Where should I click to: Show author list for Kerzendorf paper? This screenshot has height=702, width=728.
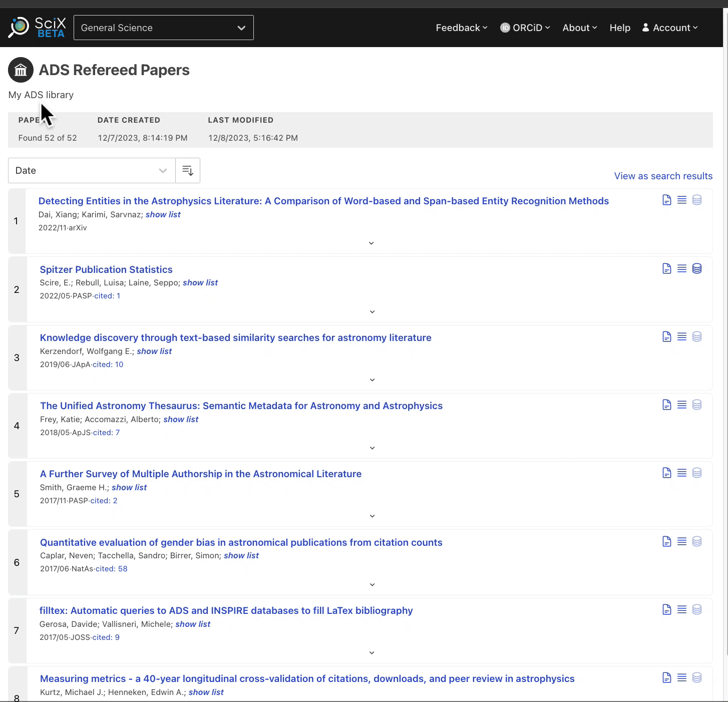154,352
